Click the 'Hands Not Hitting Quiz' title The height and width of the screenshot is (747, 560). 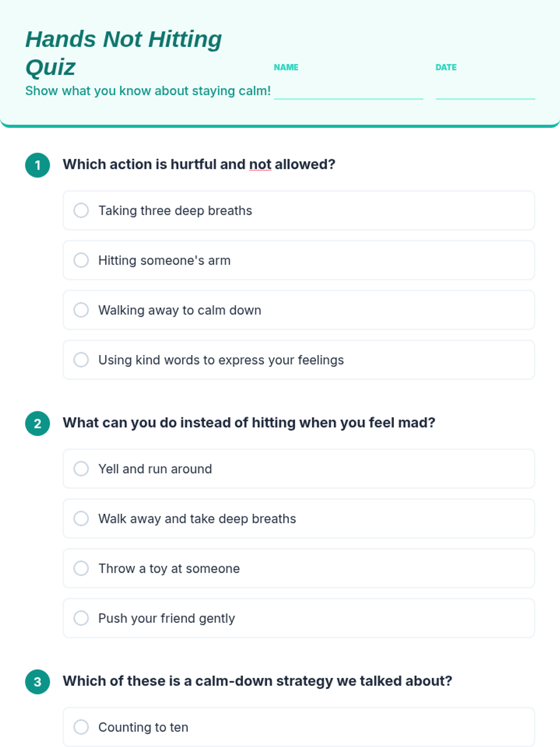pos(124,53)
